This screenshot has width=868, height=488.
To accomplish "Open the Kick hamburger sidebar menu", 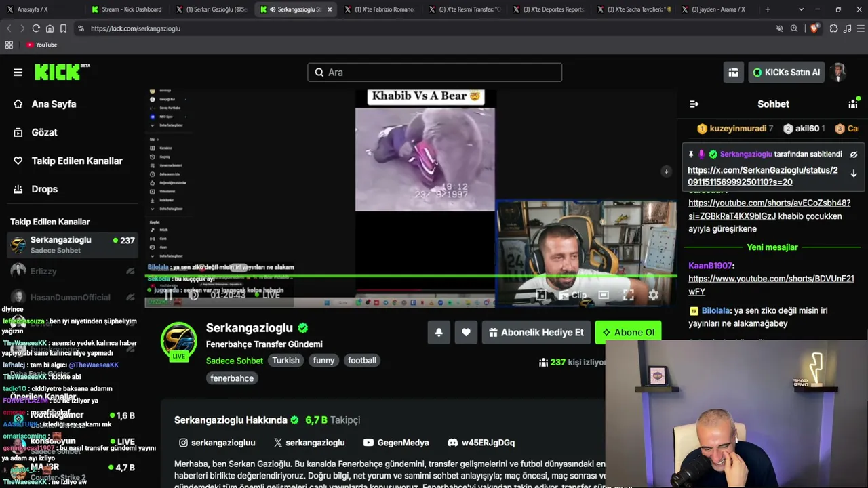I will click(18, 73).
